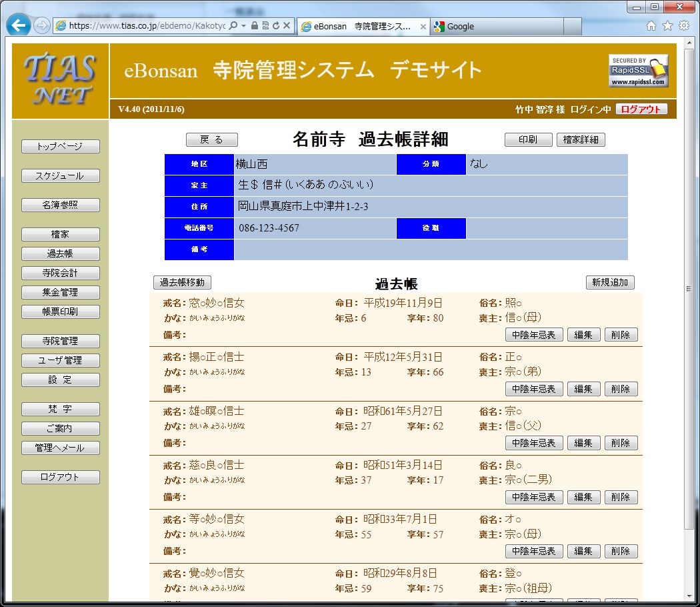Click the compatibility view icon

pos(265,25)
